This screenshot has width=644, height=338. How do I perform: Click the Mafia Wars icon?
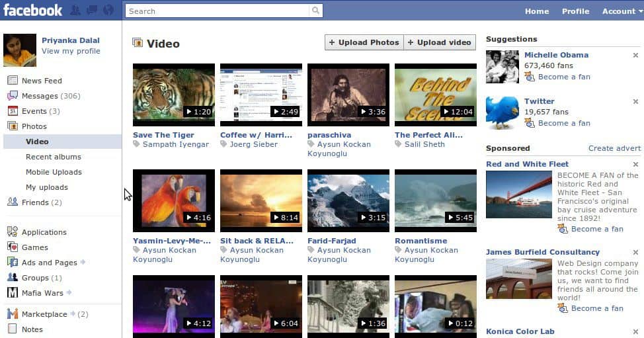13,292
